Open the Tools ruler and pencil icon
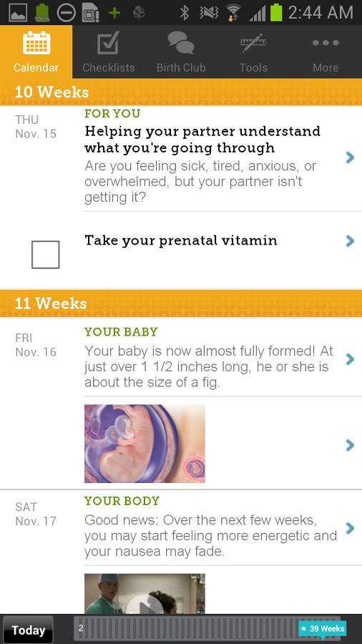Viewport: 362px width, 644px height. [x=253, y=43]
